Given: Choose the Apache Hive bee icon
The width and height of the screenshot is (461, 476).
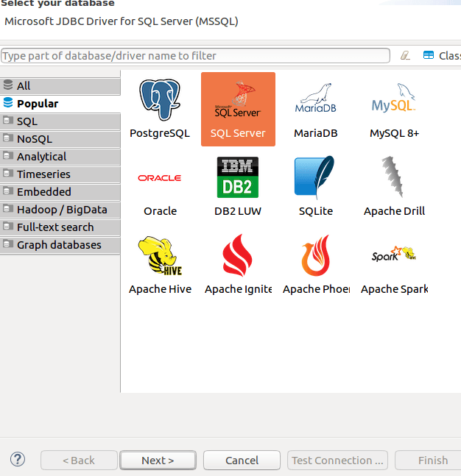Looking at the screenshot, I should 160,256.
